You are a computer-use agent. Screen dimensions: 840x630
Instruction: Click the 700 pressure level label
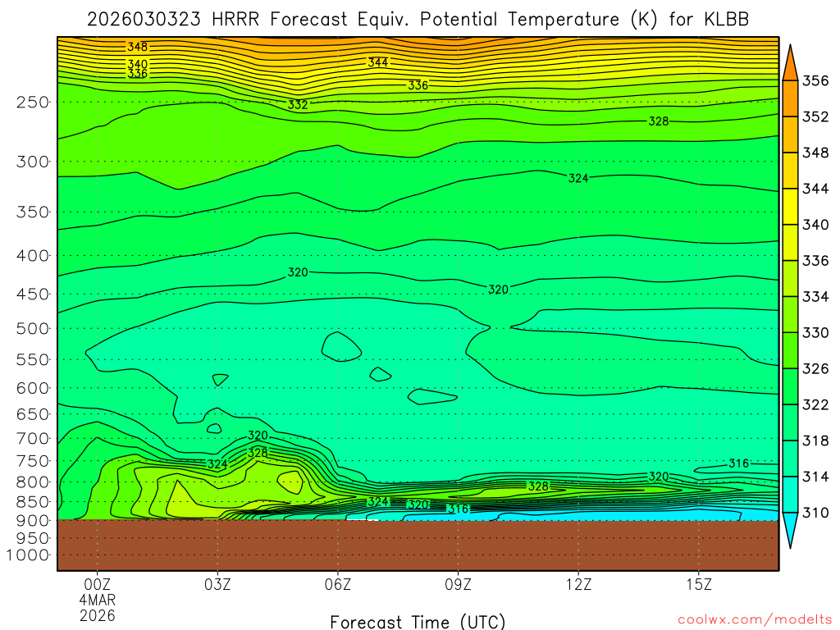point(33,438)
